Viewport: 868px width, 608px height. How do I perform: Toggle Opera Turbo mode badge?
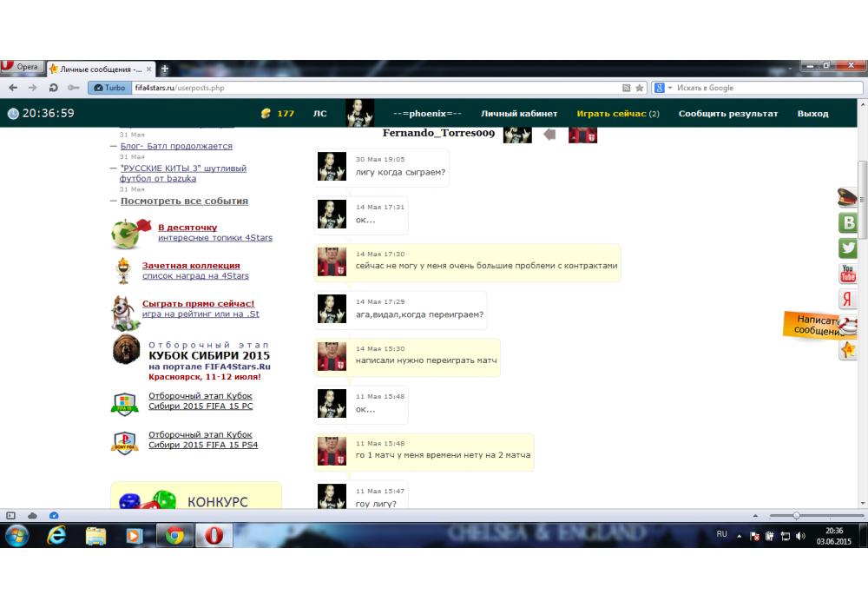tap(108, 88)
